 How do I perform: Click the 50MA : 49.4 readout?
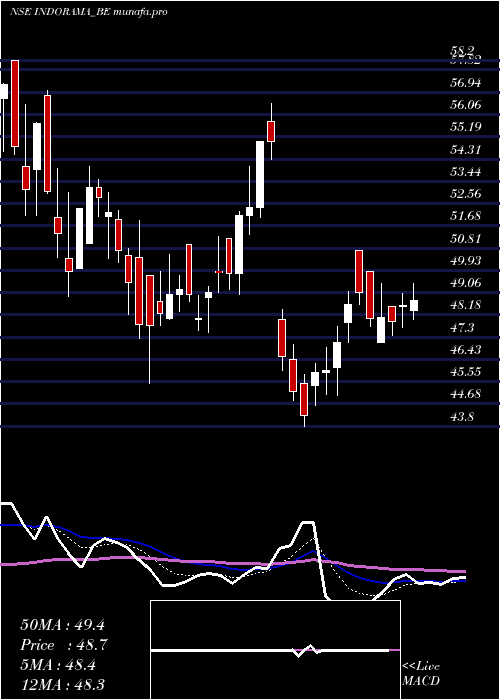[62, 625]
